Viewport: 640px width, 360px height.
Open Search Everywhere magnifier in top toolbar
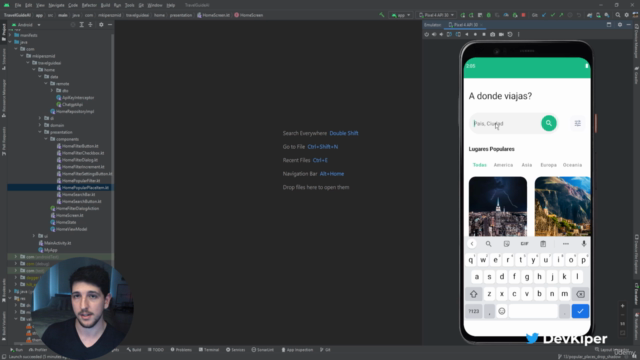click(x=618, y=15)
